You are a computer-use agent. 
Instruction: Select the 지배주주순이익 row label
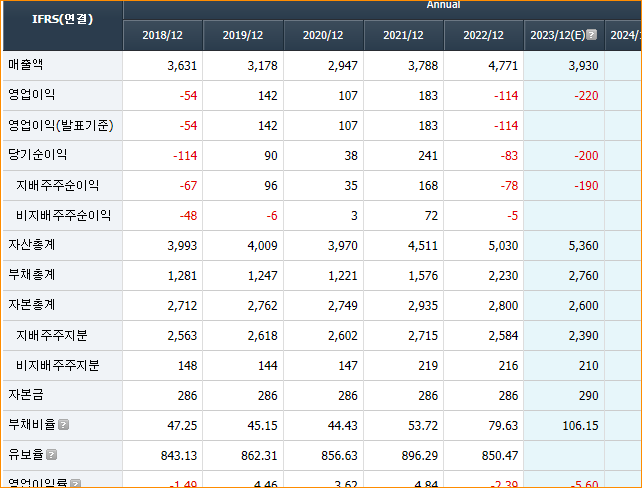coord(57,185)
